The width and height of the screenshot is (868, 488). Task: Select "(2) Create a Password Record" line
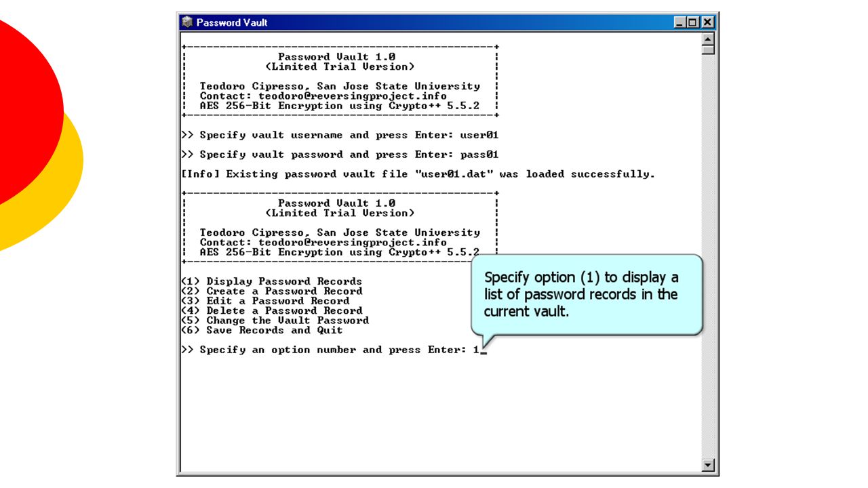272,291
